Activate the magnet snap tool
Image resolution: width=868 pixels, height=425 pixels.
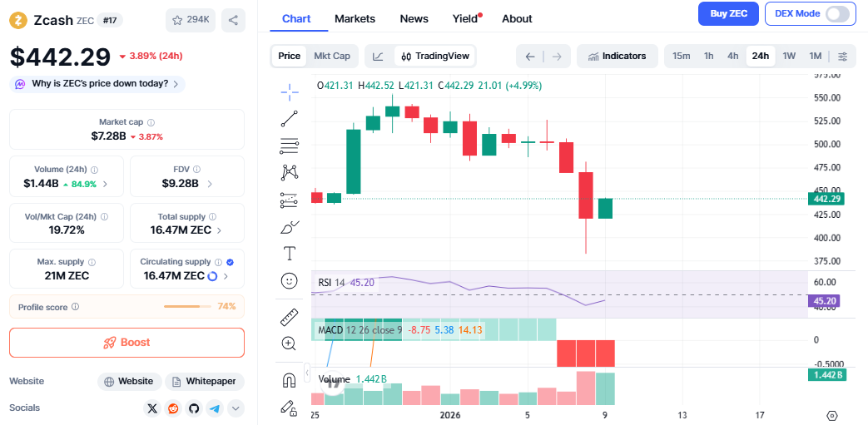tap(290, 381)
